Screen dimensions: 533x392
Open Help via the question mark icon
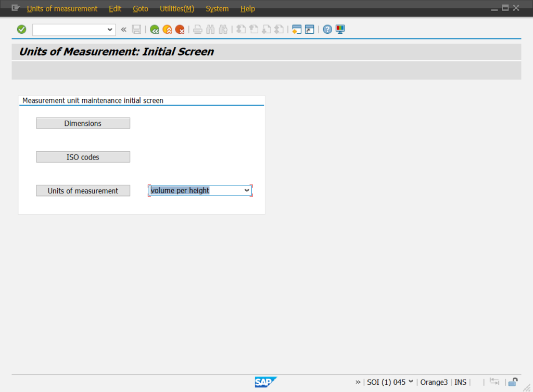327,30
